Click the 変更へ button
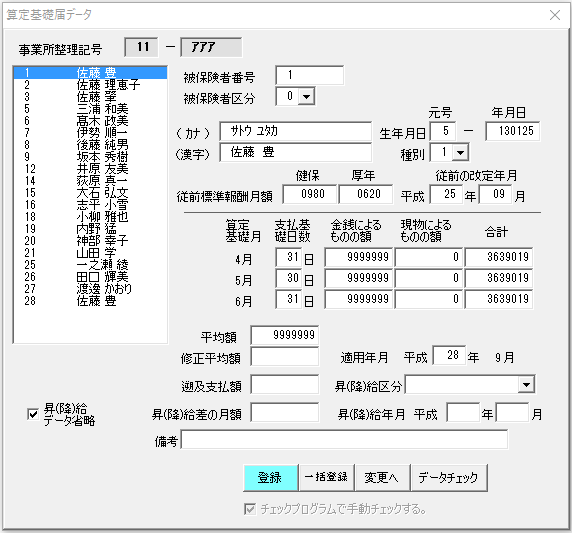The height and width of the screenshot is (533, 572). click(383, 478)
